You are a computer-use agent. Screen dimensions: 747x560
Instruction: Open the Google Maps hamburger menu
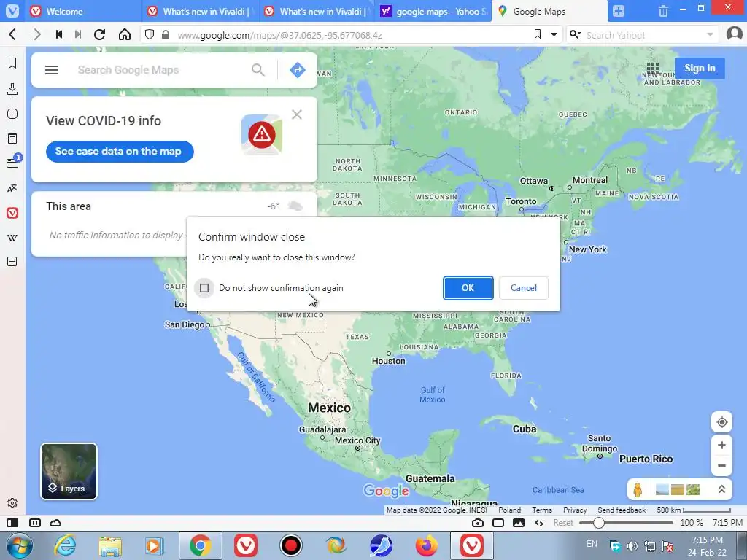click(x=52, y=70)
